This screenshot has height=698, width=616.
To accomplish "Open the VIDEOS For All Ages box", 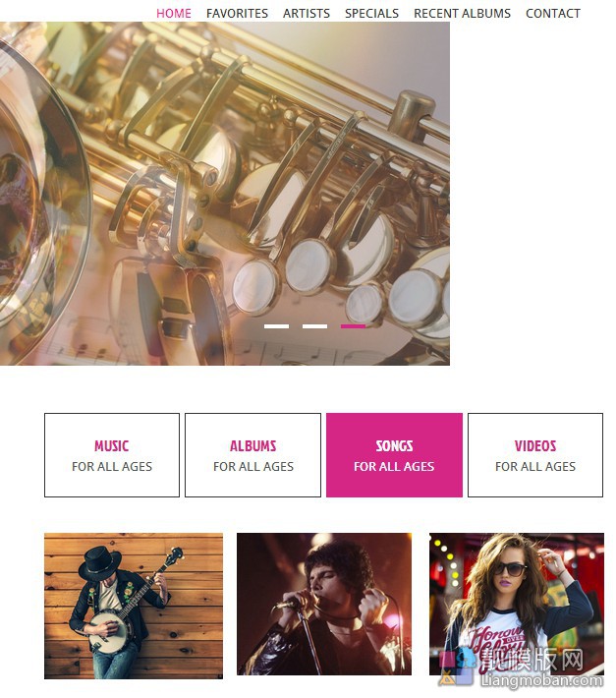I will (x=535, y=455).
